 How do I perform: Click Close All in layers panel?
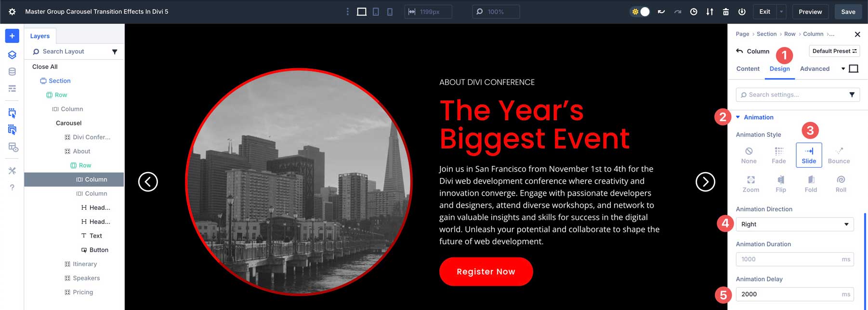[45, 67]
